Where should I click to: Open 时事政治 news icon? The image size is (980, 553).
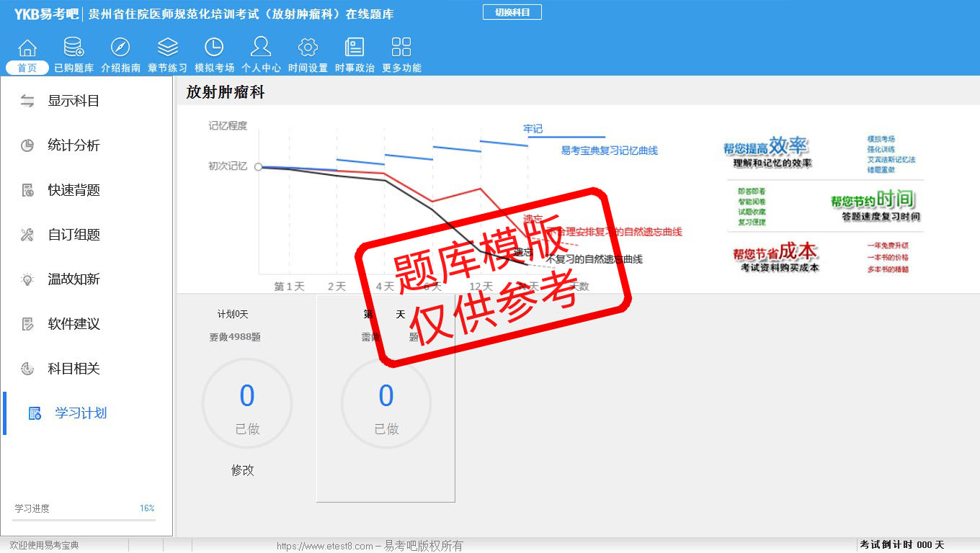(x=355, y=48)
